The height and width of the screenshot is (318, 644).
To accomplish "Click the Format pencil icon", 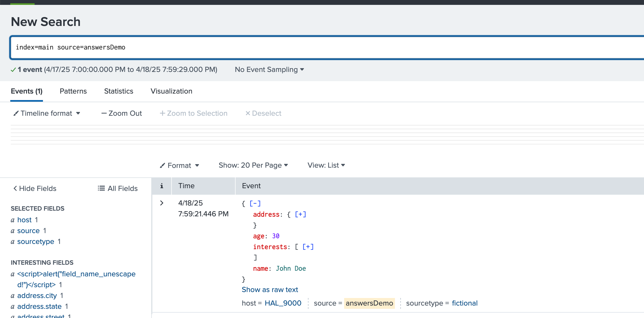I will [162, 165].
